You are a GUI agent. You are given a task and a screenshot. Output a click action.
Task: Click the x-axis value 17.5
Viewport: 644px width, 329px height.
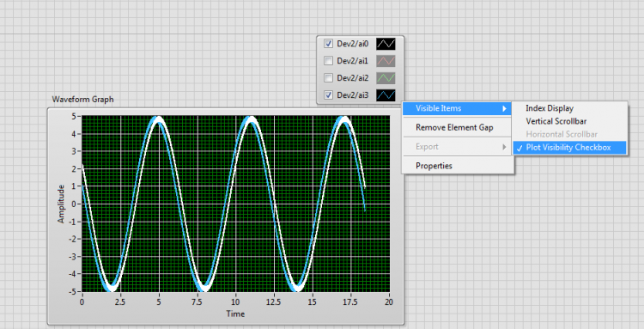350,302
